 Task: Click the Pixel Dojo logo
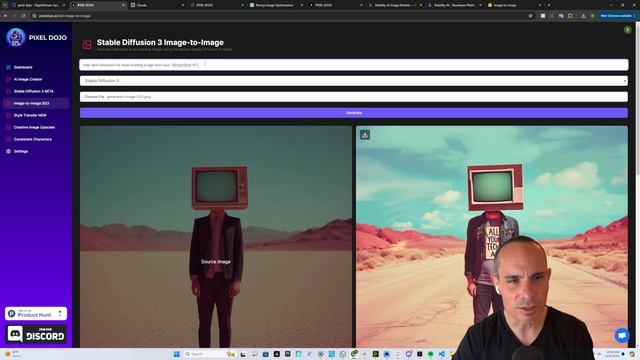[36, 38]
